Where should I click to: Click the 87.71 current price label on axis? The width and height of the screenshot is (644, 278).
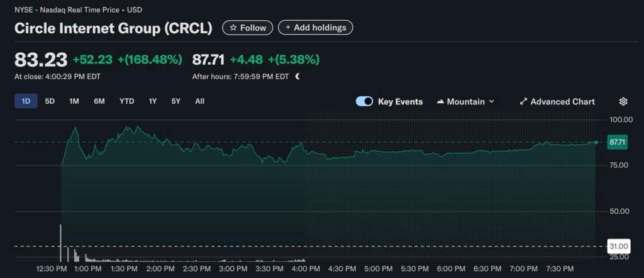(617, 142)
